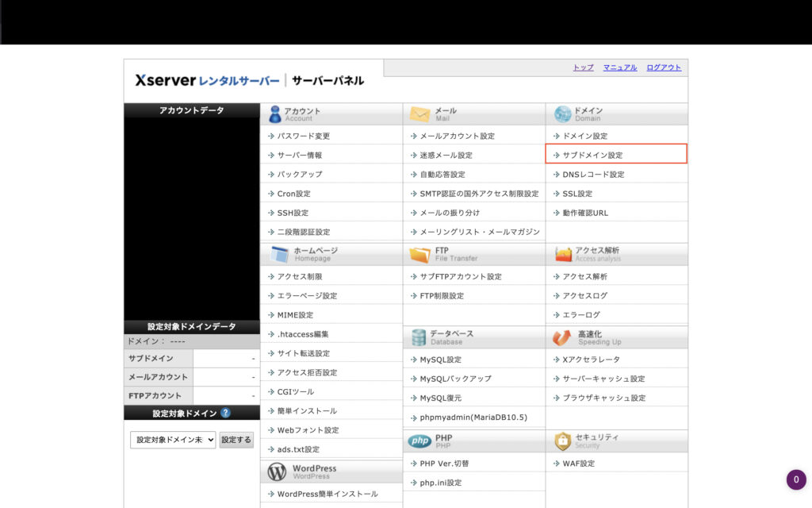Open phpmyadmin(MariaDB10.5)
Screen dimensions: 812x508
pyautogui.click(x=473, y=417)
